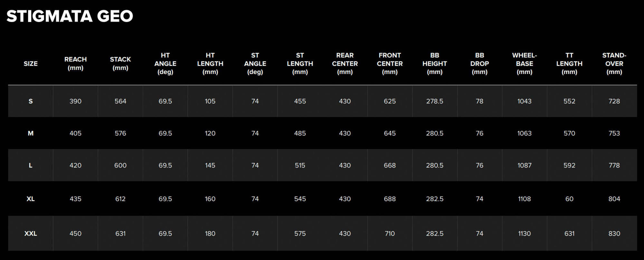Screen dimensions: 644x260
Task: Select the WHEEL-BASE (mm) column header
Action: coord(524,64)
